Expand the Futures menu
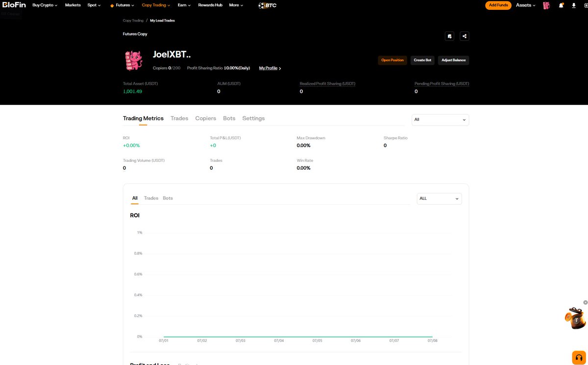This screenshot has height=365, width=588. tap(122, 5)
